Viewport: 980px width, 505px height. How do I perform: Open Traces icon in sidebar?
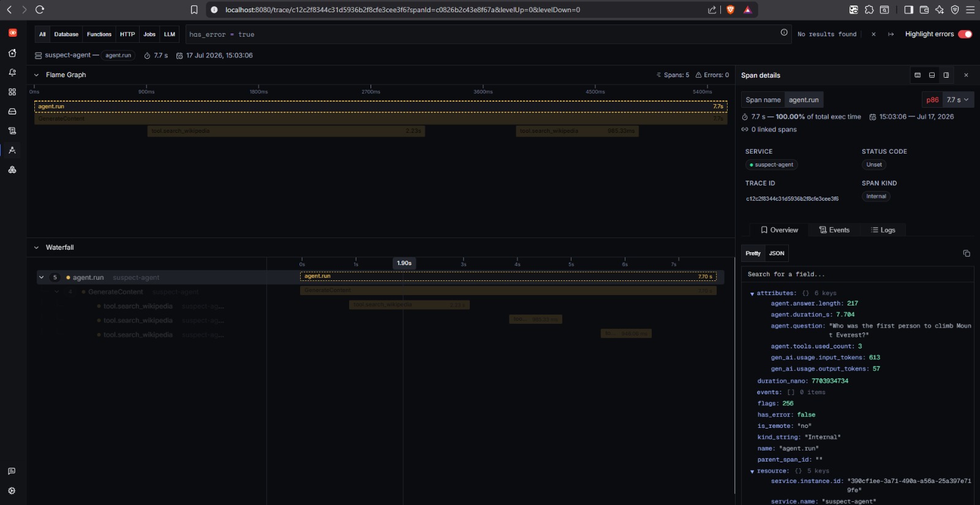[x=12, y=150]
